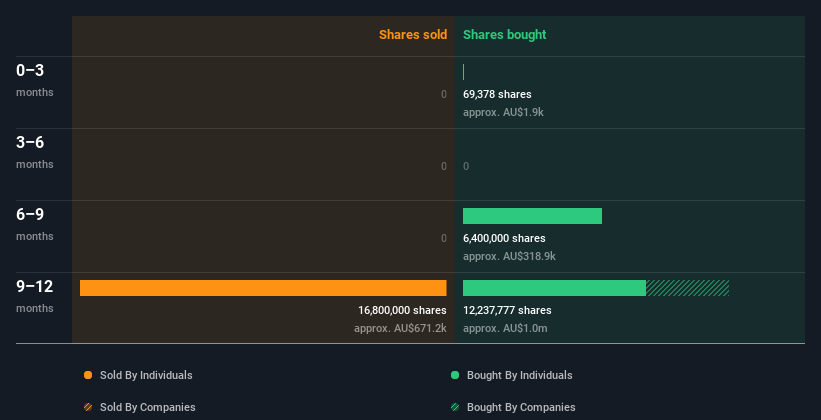Click the hatched Sold By Companies legend icon
This screenshot has width=821, height=420.
click(88, 407)
